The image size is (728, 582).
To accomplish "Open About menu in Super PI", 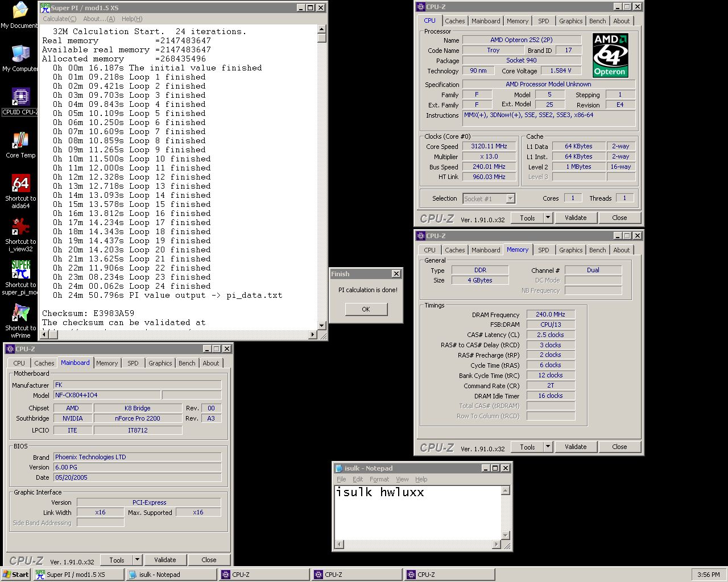I will pyautogui.click(x=99, y=19).
